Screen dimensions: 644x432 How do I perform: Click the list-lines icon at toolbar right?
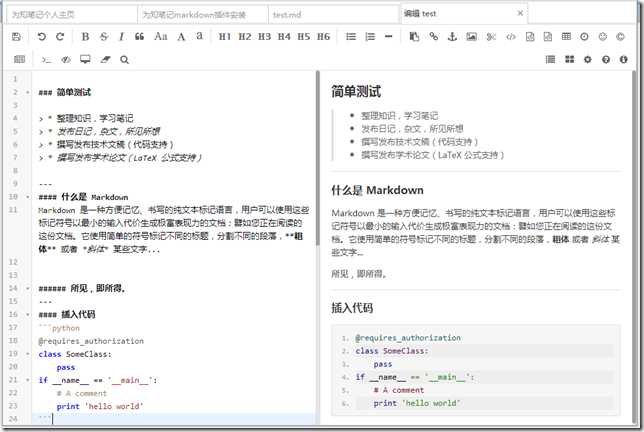click(550, 60)
